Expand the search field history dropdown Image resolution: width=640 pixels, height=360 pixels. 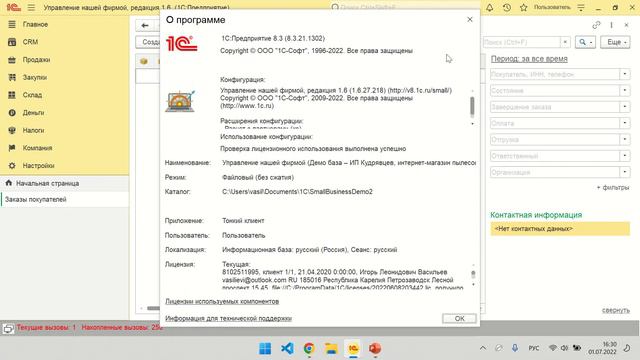point(565,42)
